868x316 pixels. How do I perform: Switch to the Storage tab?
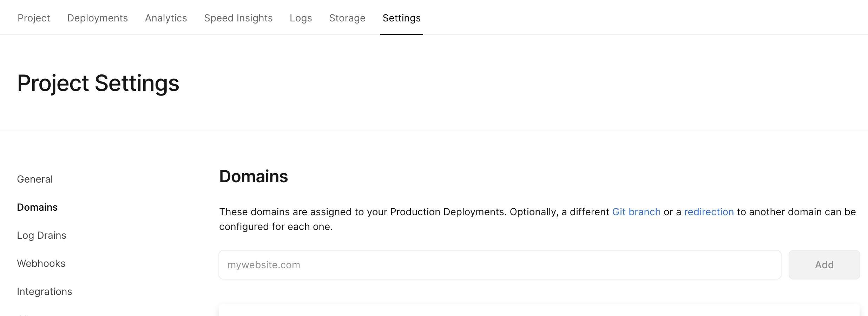coord(347,18)
